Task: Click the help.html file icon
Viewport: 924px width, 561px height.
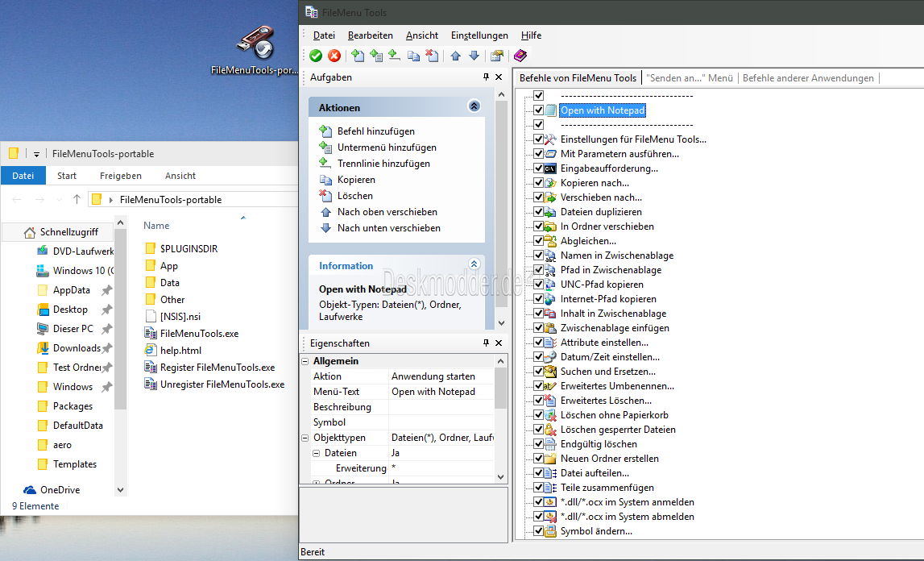Action: (x=151, y=350)
